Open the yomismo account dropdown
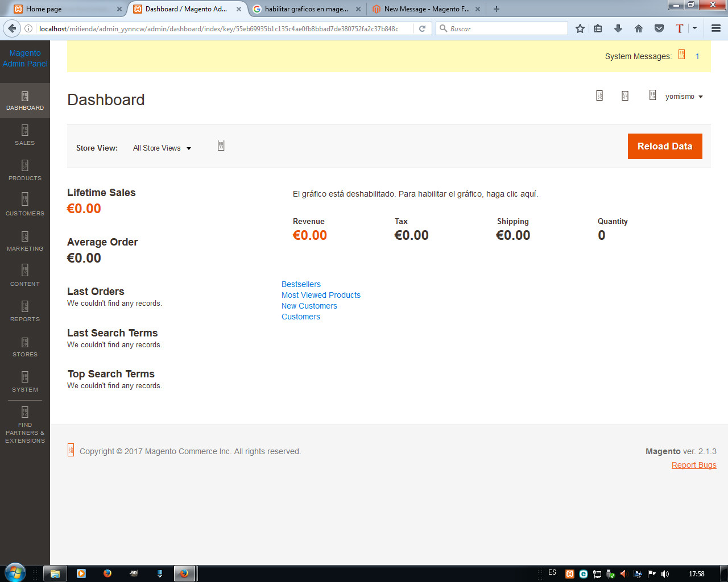 (x=684, y=97)
